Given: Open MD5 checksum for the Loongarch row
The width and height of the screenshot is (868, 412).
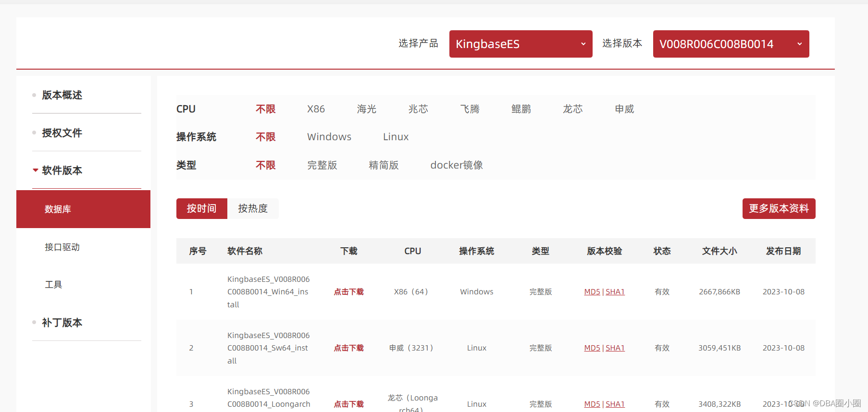Looking at the screenshot, I should 592,404.
